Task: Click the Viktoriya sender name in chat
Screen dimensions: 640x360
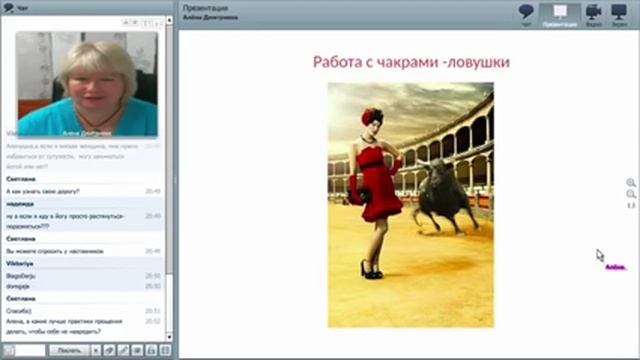Action: pyautogui.click(x=20, y=264)
